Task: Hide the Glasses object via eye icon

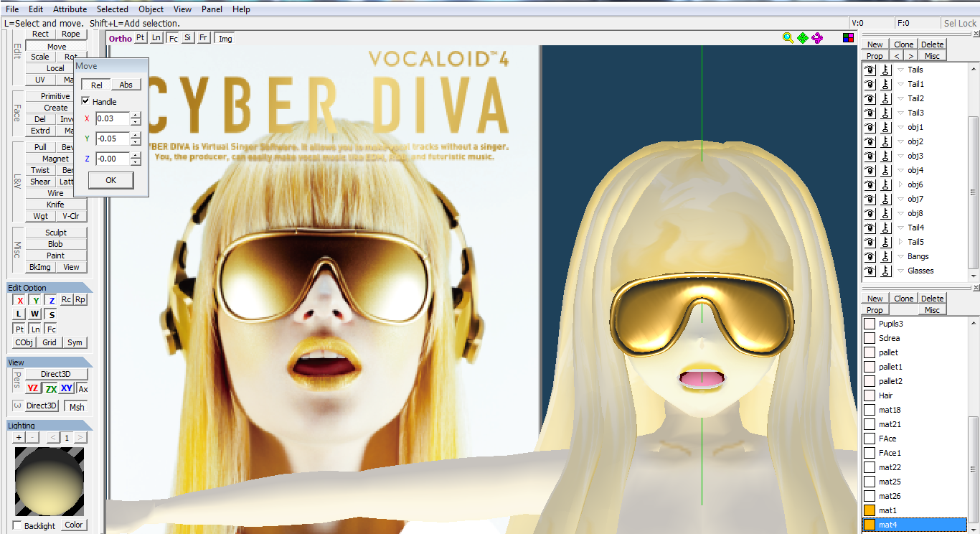Action: pyautogui.click(x=870, y=271)
